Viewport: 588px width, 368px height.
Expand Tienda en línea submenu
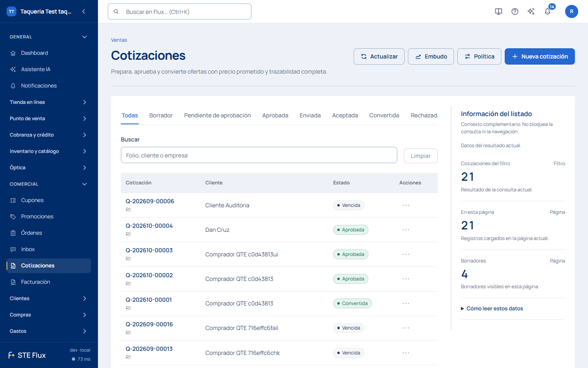[x=49, y=102]
